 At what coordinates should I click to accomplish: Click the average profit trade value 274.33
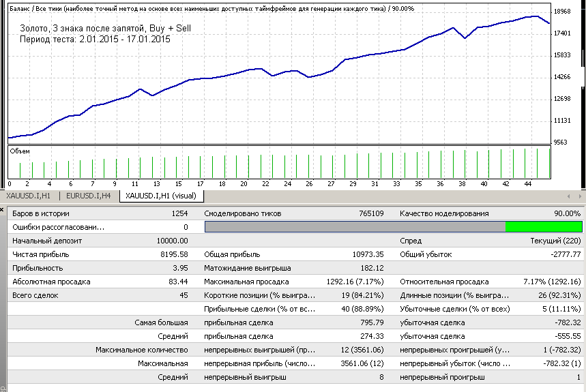click(x=372, y=336)
